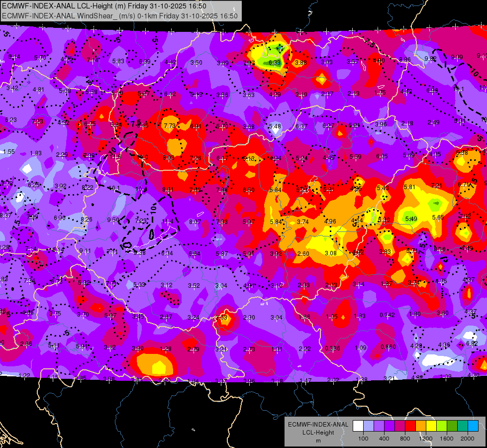Viewport: 487px width, 448px height.
Task: Click the grid value "1.09"
Action: tap(360, 347)
